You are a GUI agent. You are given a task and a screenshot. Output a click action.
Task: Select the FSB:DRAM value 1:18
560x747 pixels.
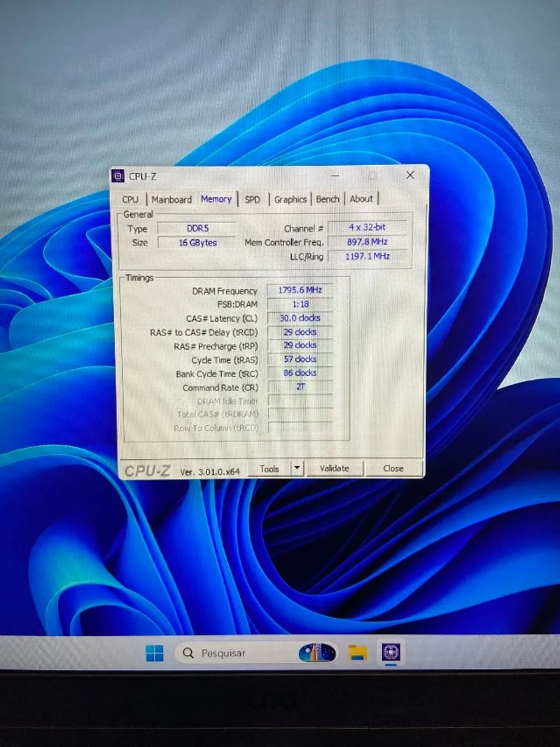(x=300, y=304)
